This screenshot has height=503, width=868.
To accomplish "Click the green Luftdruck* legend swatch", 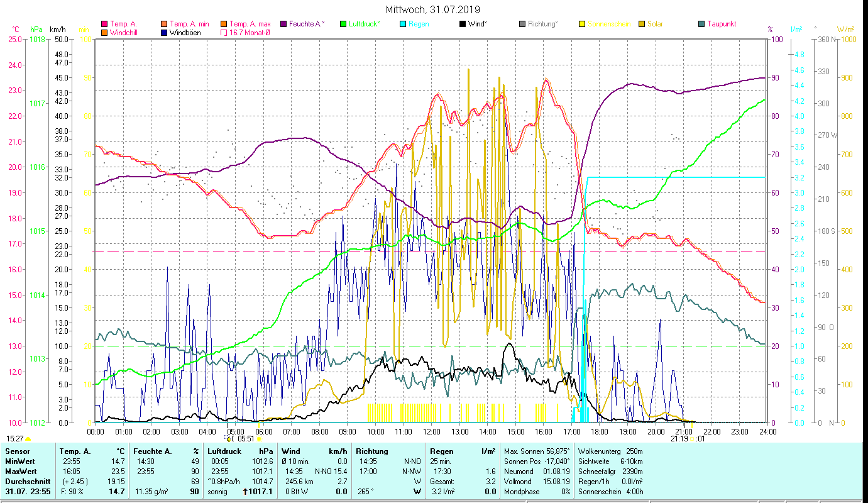I will (343, 24).
